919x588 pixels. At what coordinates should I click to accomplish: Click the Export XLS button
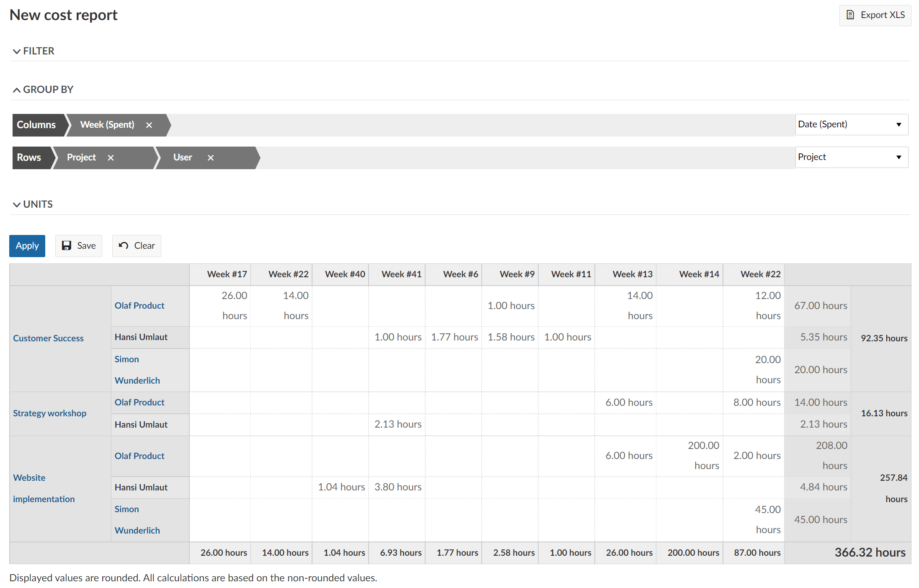(x=875, y=15)
